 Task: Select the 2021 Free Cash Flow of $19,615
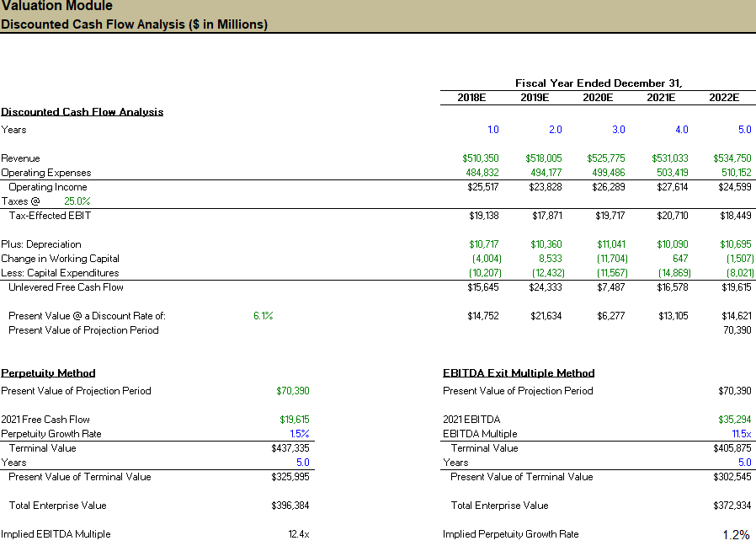click(x=292, y=419)
